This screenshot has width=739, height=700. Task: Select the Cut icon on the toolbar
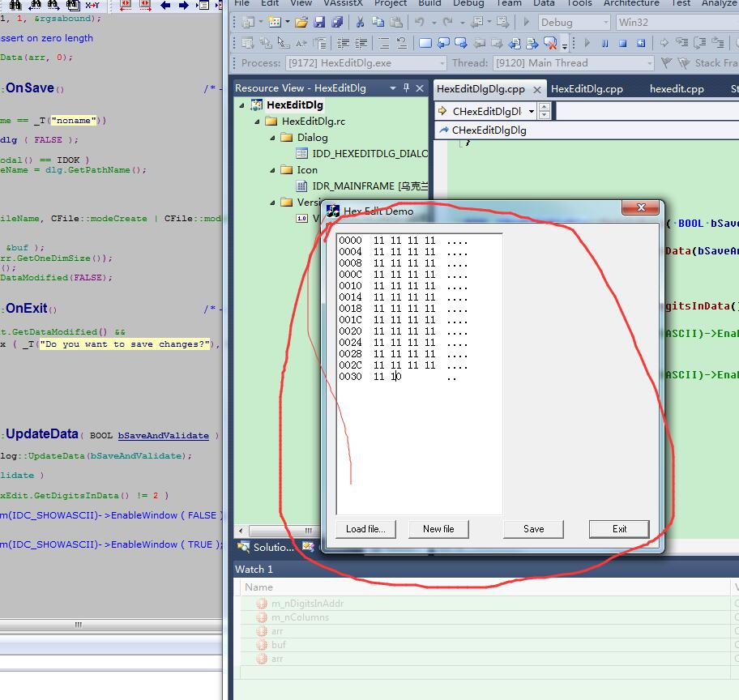pos(360,22)
